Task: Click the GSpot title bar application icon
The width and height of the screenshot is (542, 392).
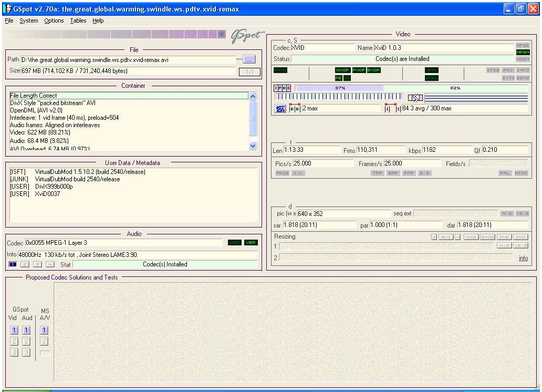Action: pos(8,8)
